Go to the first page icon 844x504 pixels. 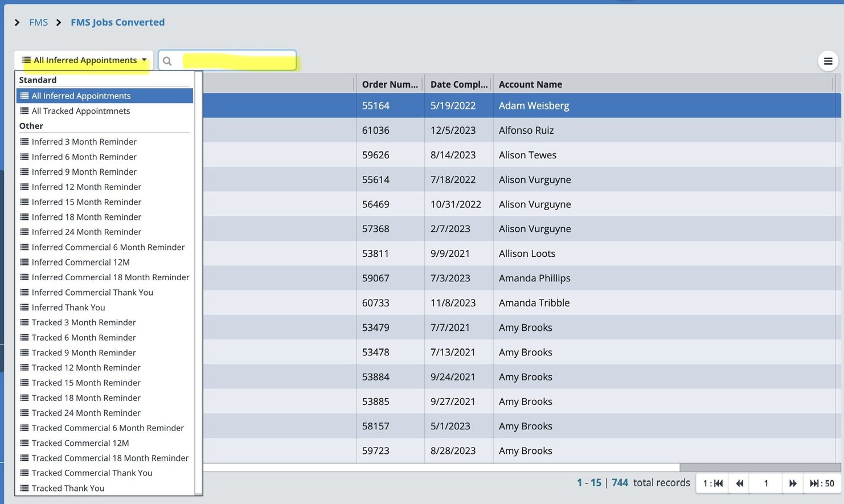click(713, 483)
